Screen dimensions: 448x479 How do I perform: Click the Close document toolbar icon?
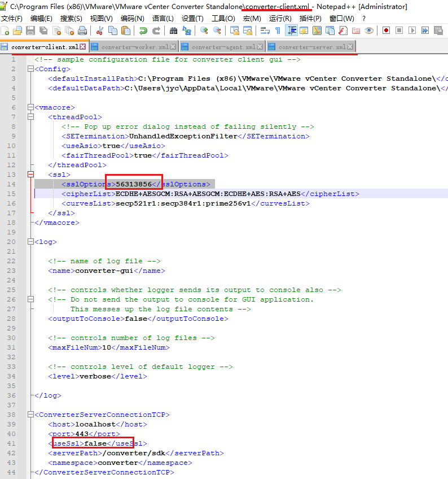point(56,31)
